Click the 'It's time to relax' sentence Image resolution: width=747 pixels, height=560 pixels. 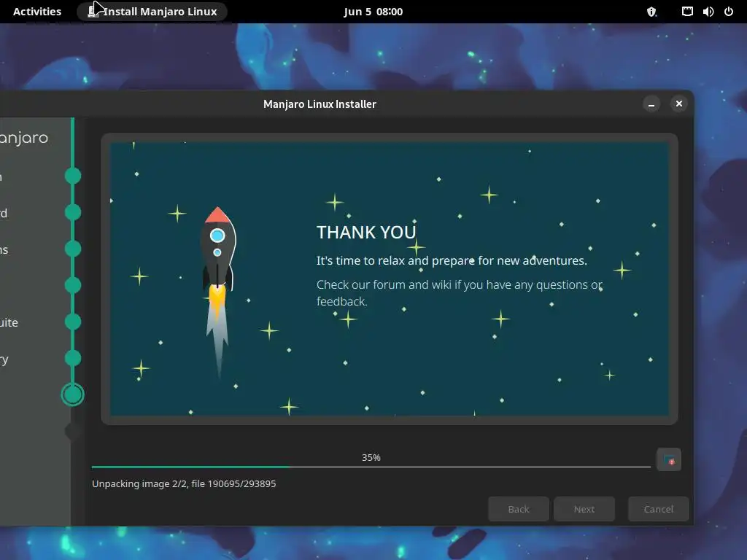click(x=452, y=260)
